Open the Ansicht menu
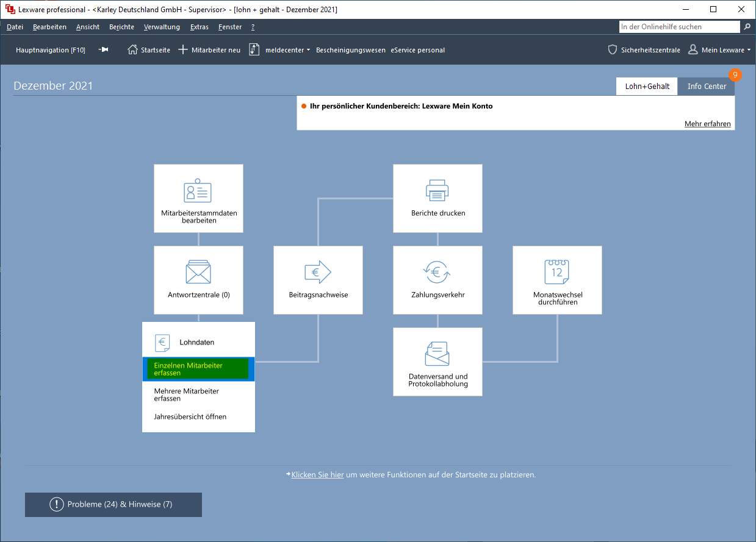Viewport: 756px width, 542px height. point(88,27)
